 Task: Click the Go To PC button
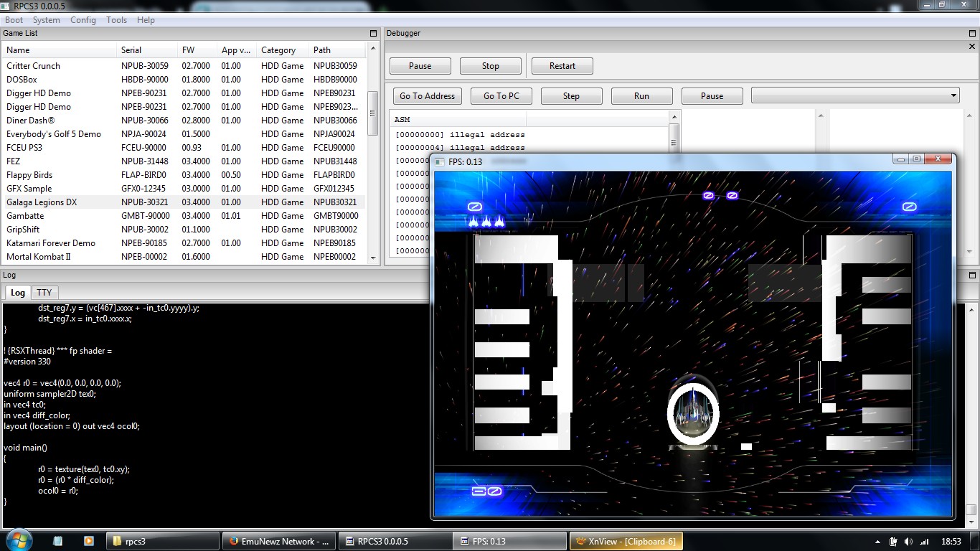[501, 96]
